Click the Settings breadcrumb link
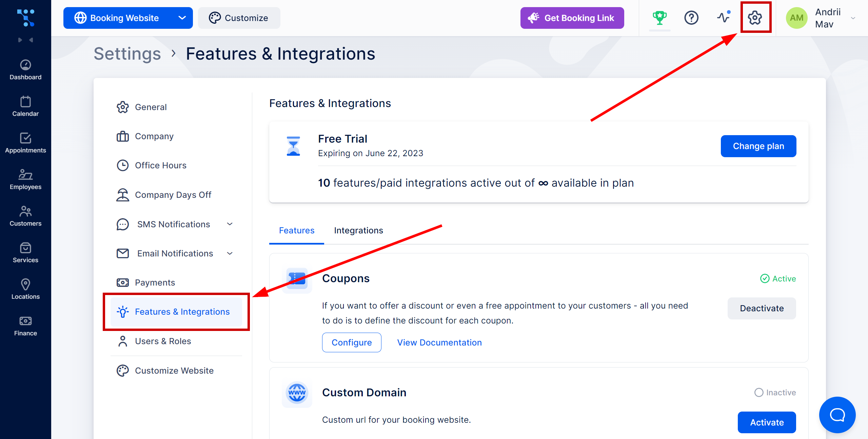 [x=127, y=54]
